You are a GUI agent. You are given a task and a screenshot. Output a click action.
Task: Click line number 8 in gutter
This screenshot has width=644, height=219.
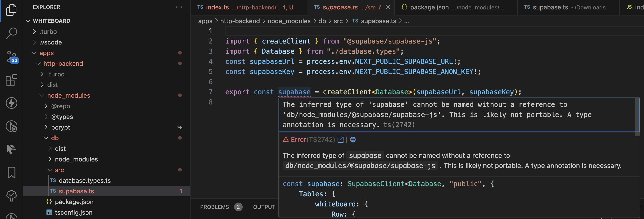point(211,102)
